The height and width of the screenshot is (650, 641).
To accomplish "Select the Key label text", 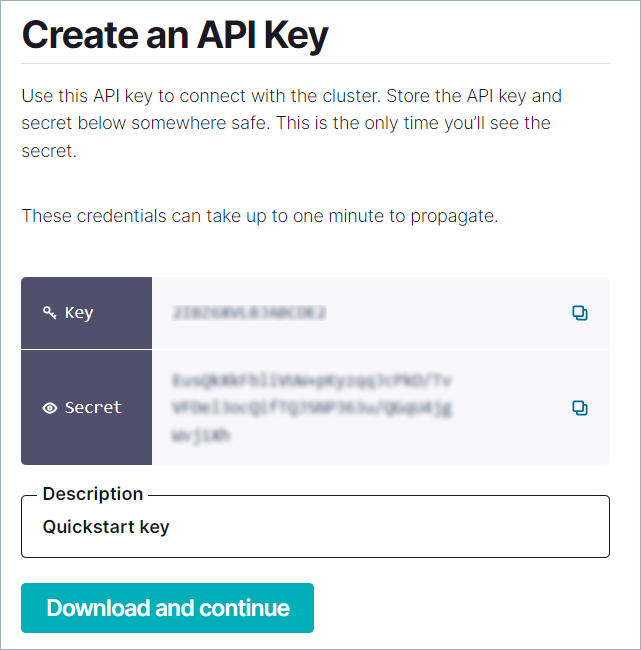I will pos(79,313).
